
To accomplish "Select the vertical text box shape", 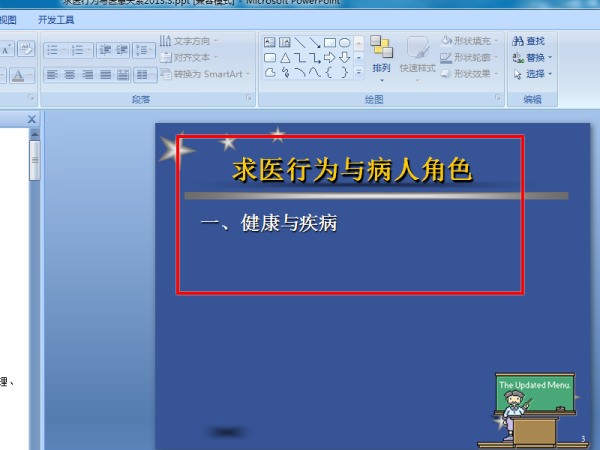I will click(285, 42).
